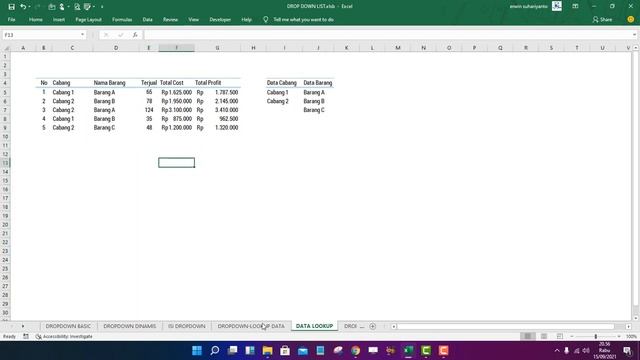The image size is (640, 360).
Task: Open Chrome from the taskbar
Action: 356,351
